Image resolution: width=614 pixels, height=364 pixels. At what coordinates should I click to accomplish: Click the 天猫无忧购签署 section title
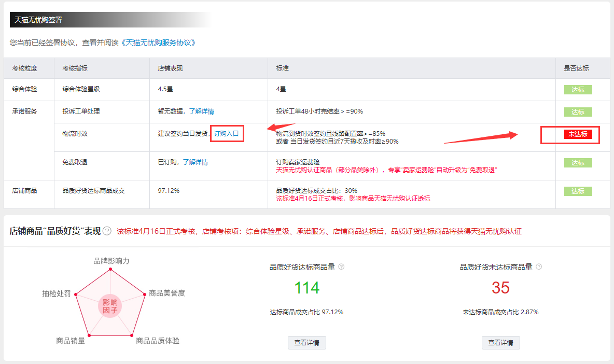38,20
